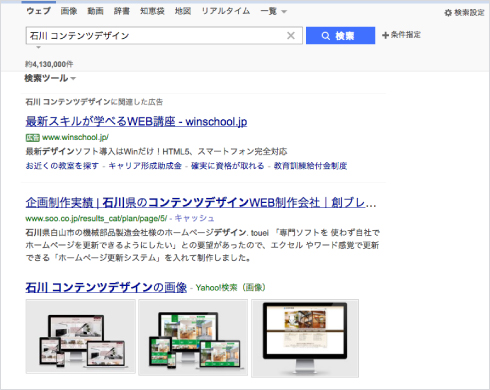Open 石川 コンテンツデザインの画像 link

pos(106,287)
